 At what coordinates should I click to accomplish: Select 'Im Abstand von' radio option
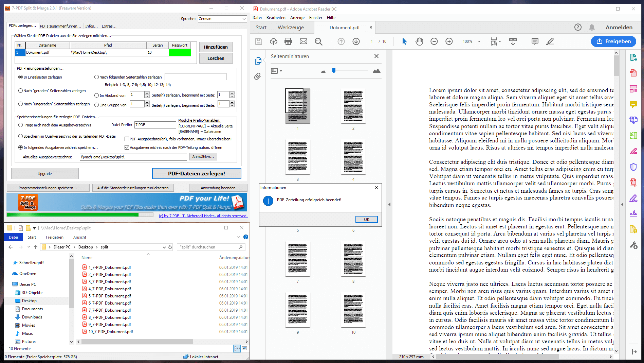coord(96,96)
